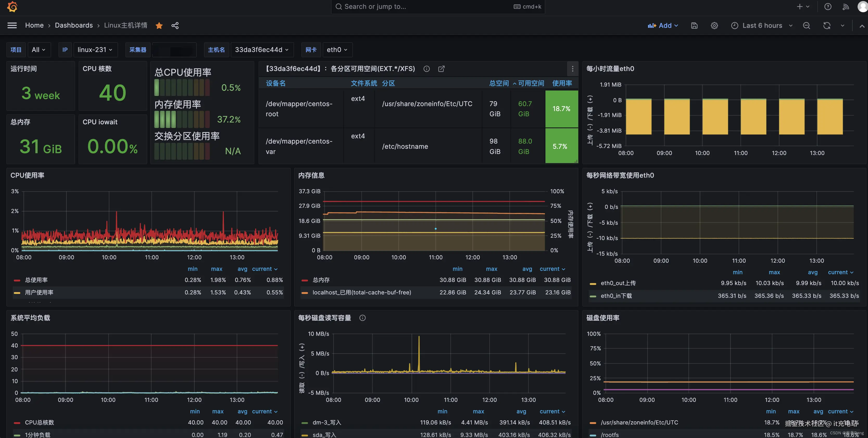This screenshot has width=868, height=438.
Task: Open the hamburger navigation menu
Action: [12, 25]
